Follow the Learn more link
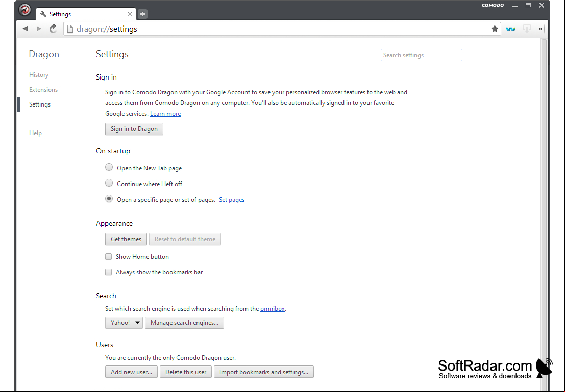The image size is (565, 392). click(x=165, y=114)
